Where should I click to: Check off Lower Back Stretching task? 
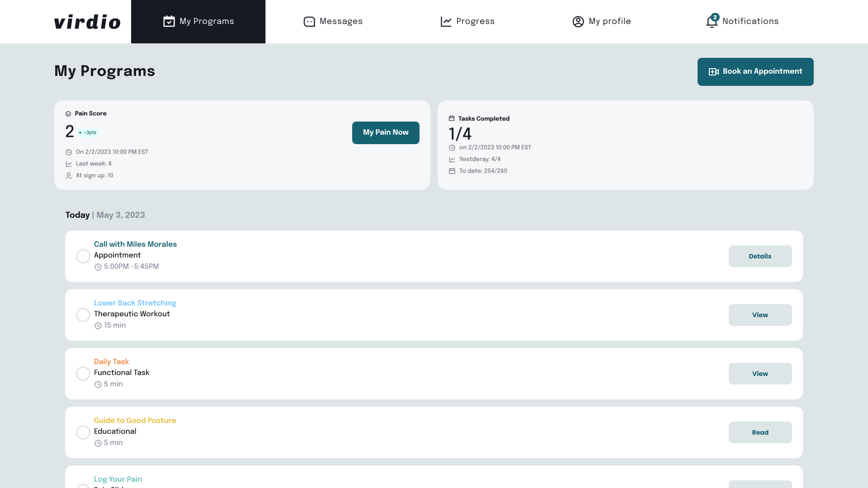click(x=83, y=315)
